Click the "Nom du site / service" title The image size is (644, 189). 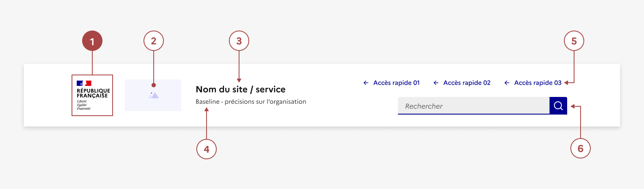pos(241,89)
